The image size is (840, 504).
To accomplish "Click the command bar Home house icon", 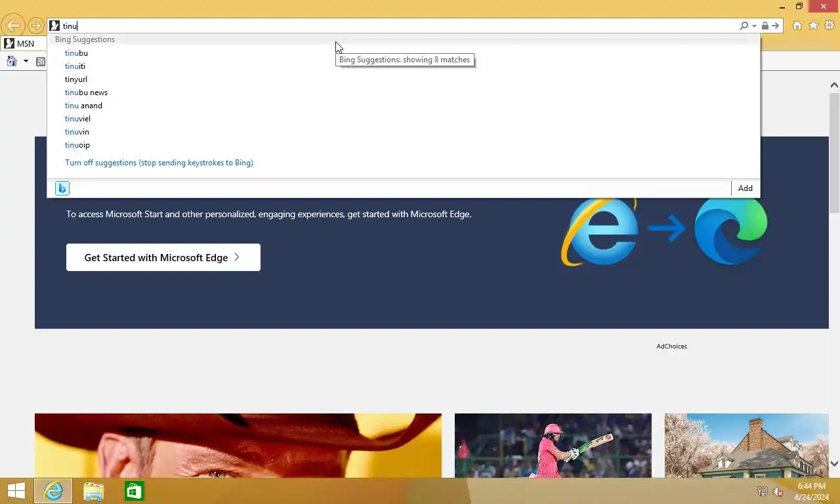I will [x=11, y=61].
